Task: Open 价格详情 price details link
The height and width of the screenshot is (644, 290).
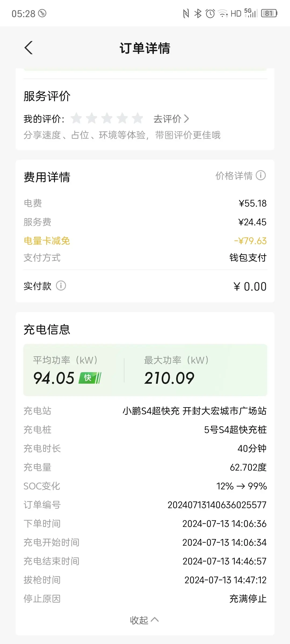Action: 234,176
